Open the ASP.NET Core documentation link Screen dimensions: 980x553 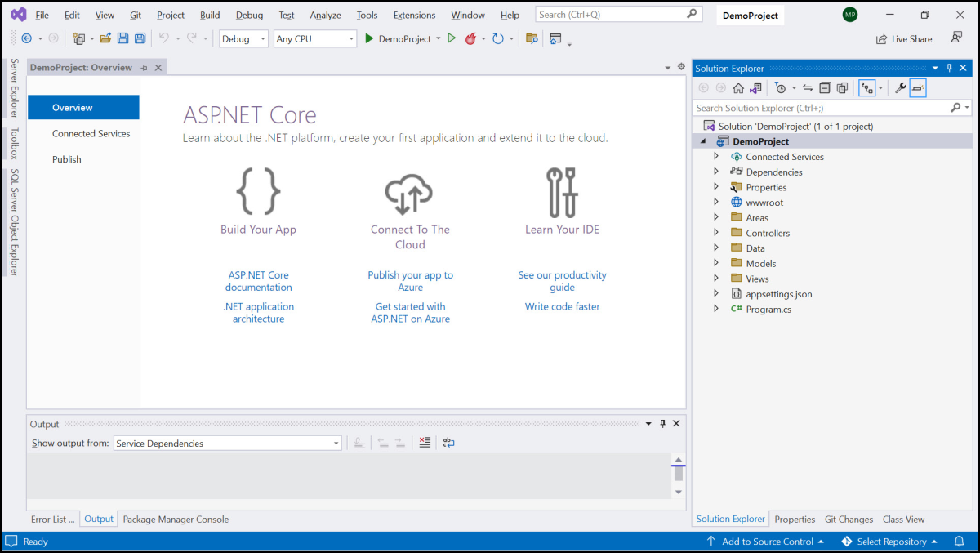point(259,281)
